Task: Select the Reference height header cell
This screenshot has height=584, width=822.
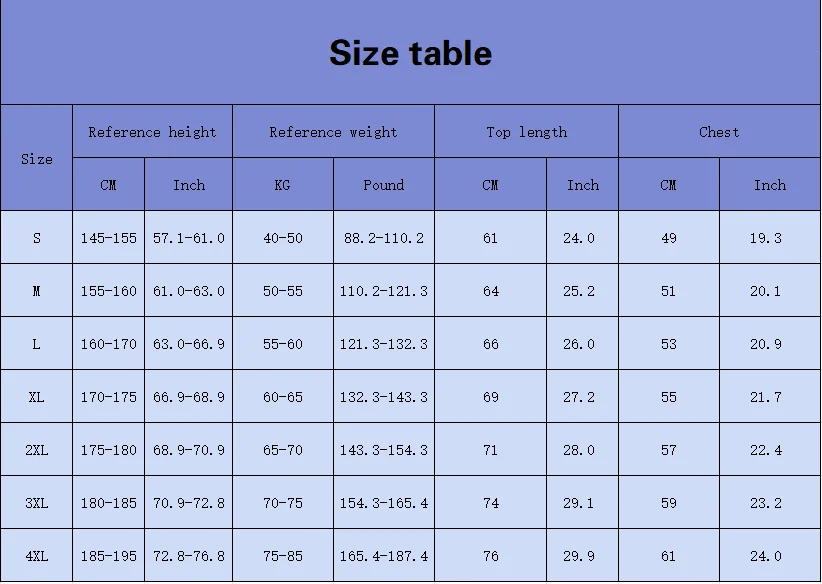Action: 152,132
